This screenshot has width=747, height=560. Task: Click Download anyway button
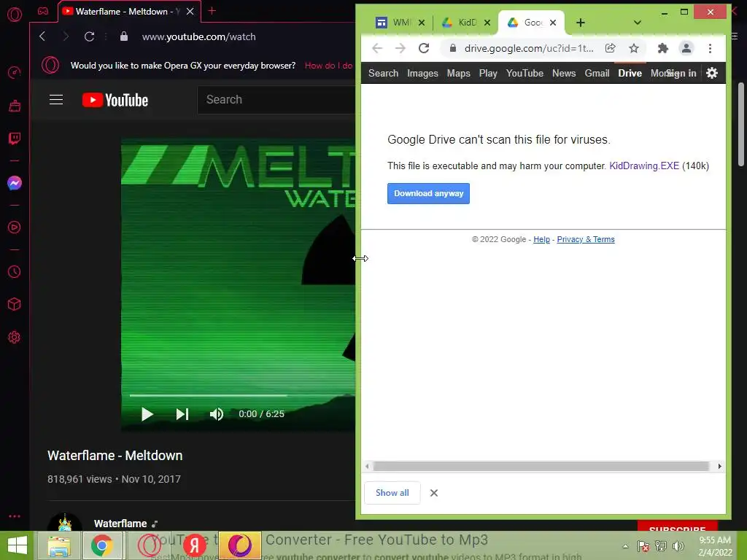(x=428, y=193)
